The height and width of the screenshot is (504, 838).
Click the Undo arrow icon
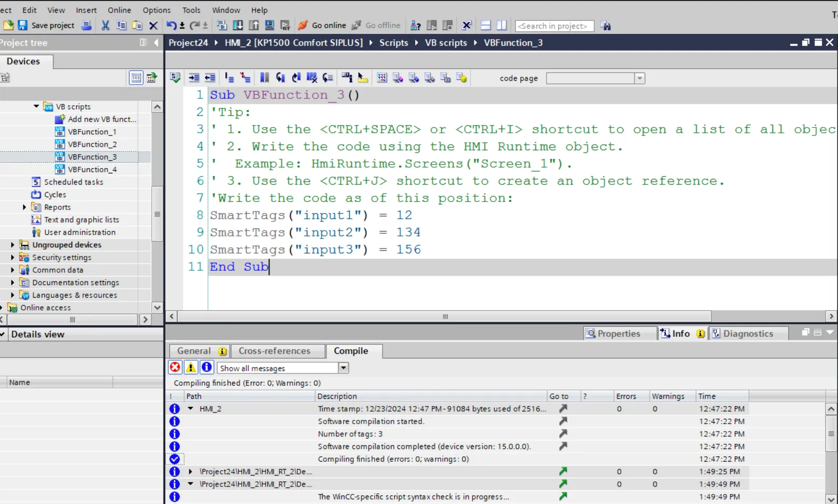171,25
